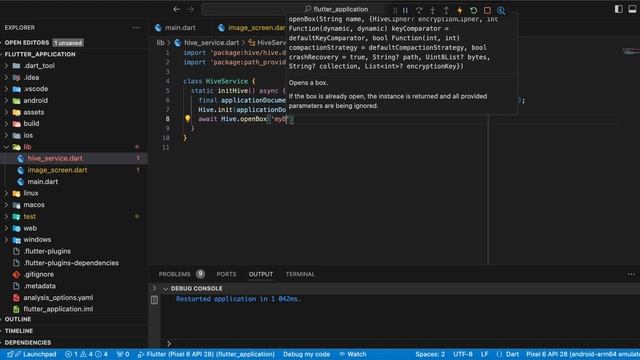640x360 pixels.
Task: Change the UTF-8 encoding setting
Action: pos(462,354)
